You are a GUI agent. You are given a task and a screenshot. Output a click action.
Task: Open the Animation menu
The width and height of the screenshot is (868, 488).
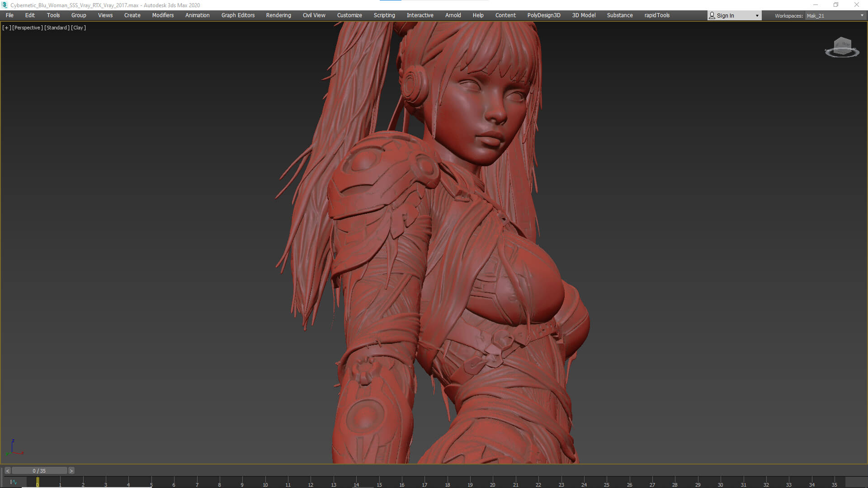[198, 15]
